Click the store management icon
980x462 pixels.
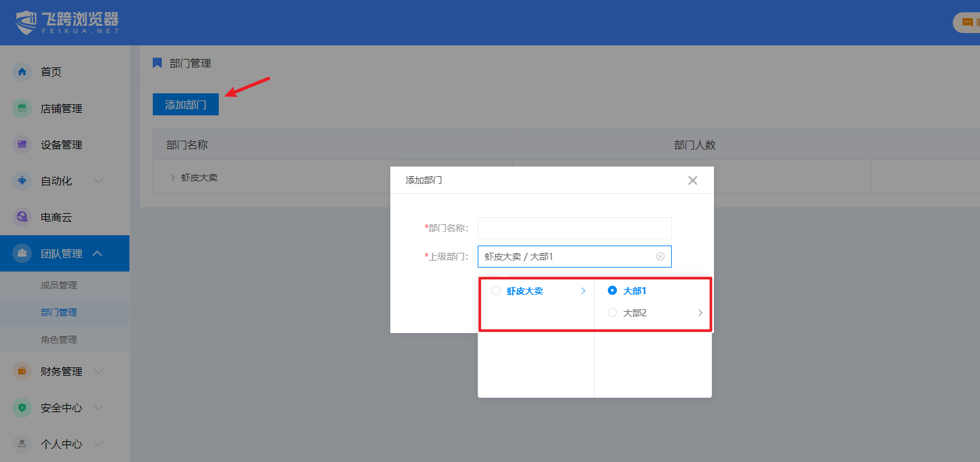point(22,109)
